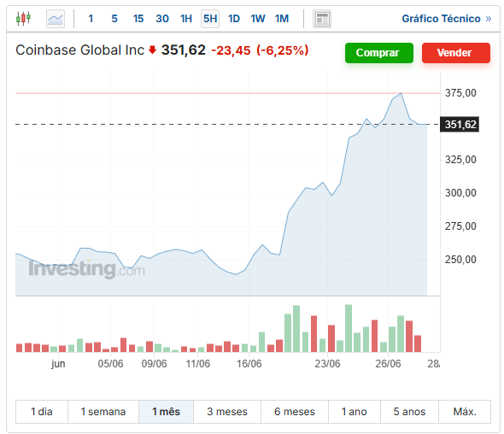Image resolution: width=504 pixels, height=434 pixels.
Task: Click the 23/06 date label
Action: click(327, 364)
